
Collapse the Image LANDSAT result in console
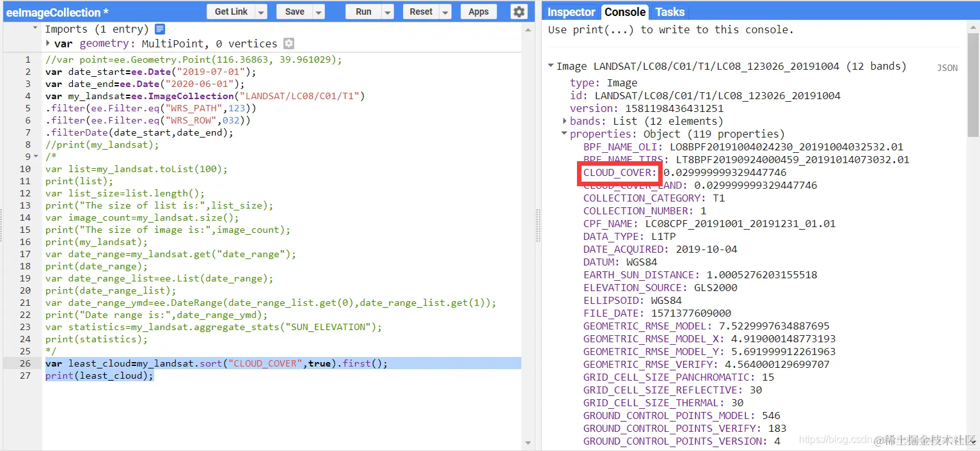(551, 66)
